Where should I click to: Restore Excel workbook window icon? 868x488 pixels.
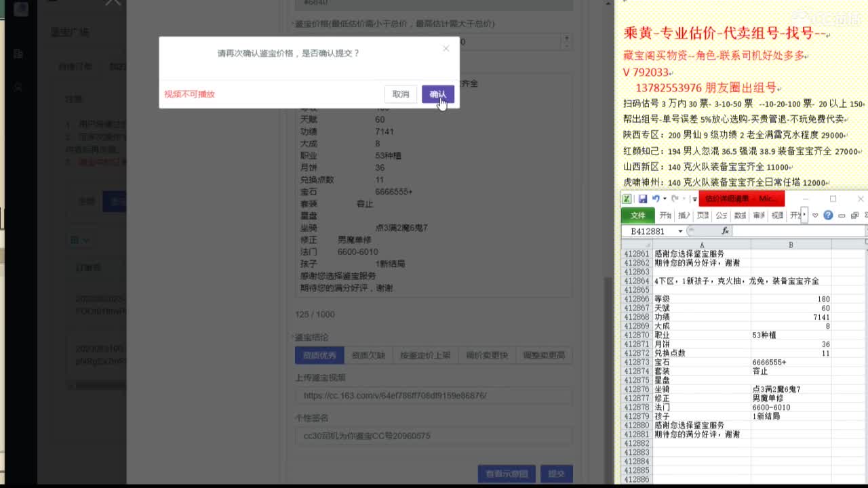854,216
